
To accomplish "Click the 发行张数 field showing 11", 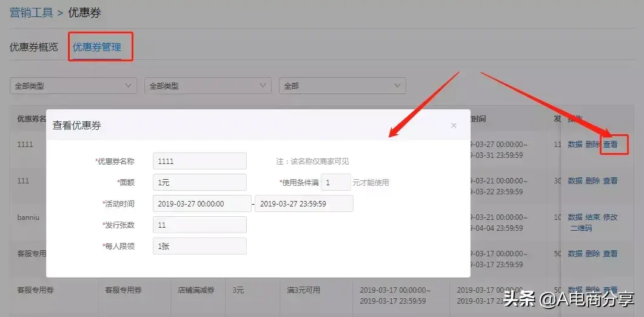I will click(x=200, y=225).
